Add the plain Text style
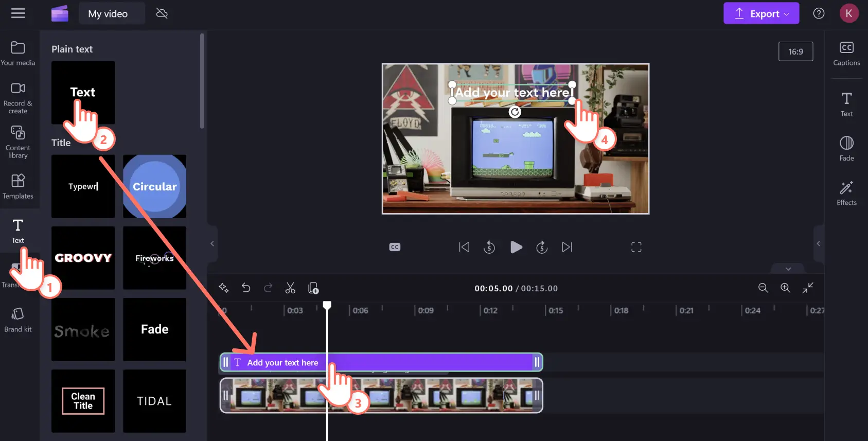 [x=83, y=93]
